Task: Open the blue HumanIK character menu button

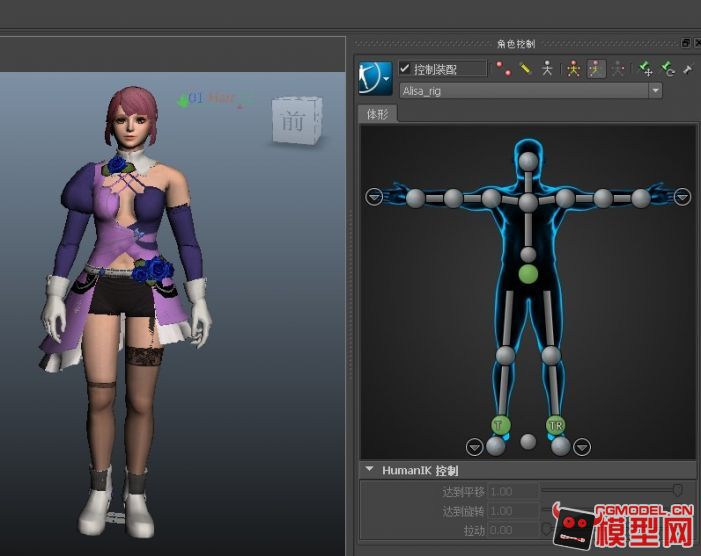Action: 375,78
